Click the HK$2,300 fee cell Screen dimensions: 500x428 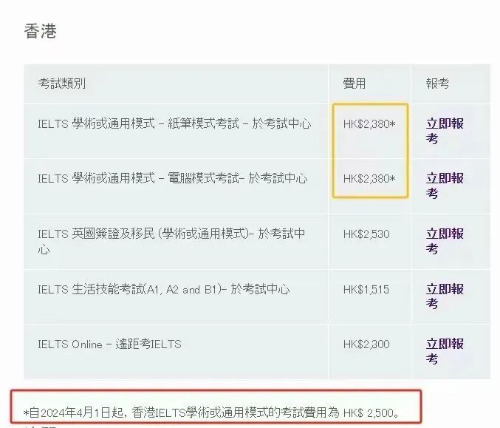click(x=366, y=344)
